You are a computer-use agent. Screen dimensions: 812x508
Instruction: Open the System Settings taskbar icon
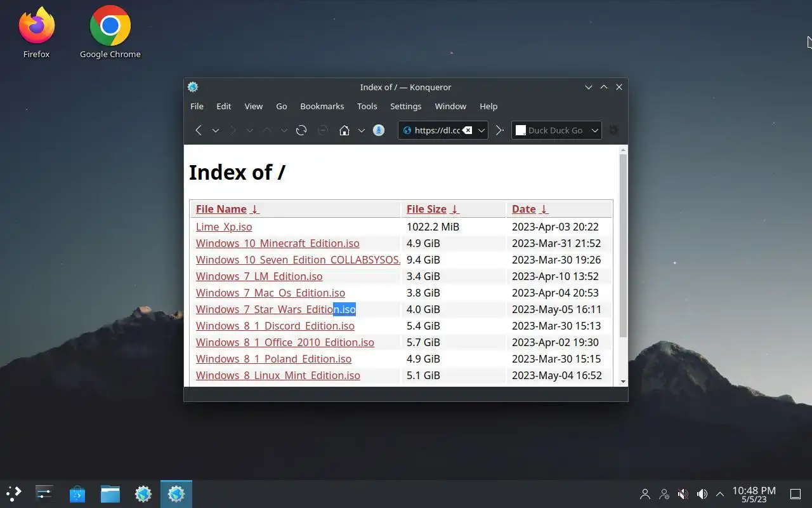(44, 493)
